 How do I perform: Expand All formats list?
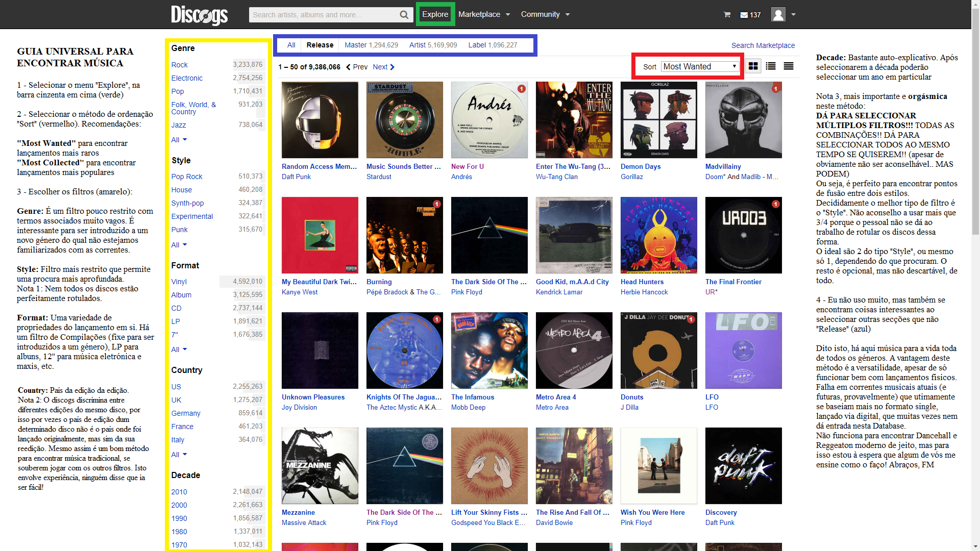(x=179, y=349)
